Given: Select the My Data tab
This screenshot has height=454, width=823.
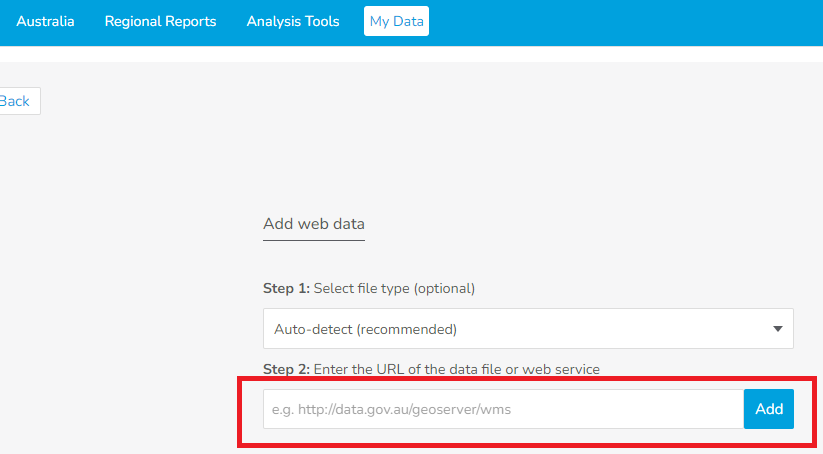Looking at the screenshot, I should [396, 21].
